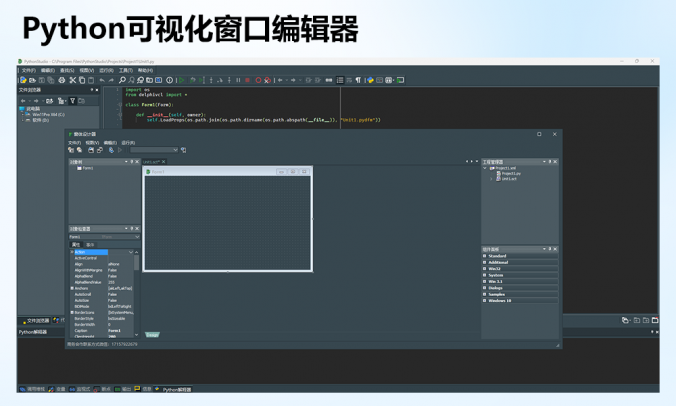
Task: Click the pilcrow paragraph marks icon
Action: (358, 80)
